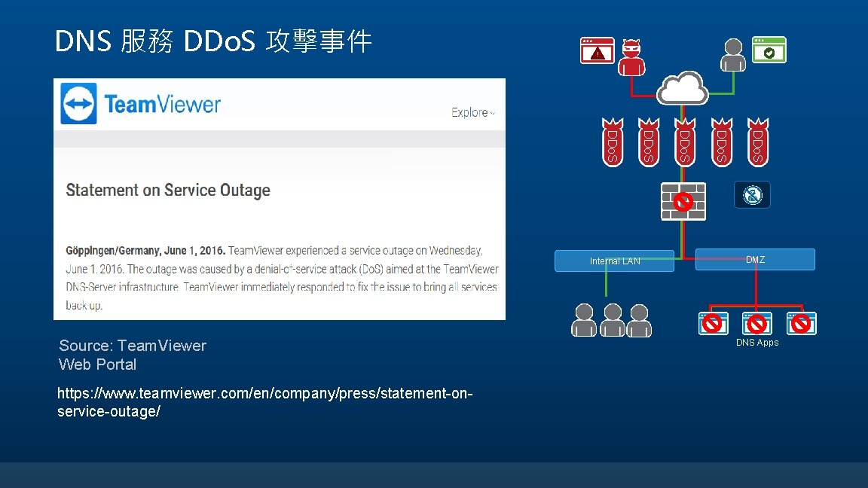The image size is (868, 488).
Task: Select the cloud internet icon
Action: coord(683,88)
